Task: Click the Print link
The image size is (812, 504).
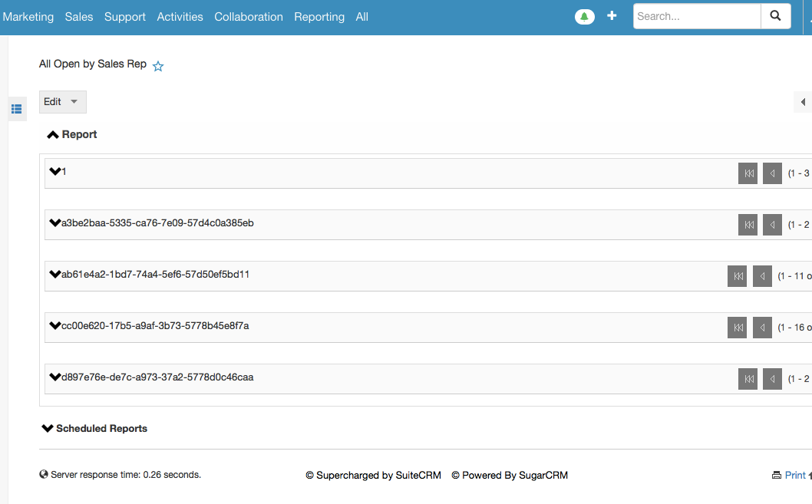Action: (x=795, y=475)
